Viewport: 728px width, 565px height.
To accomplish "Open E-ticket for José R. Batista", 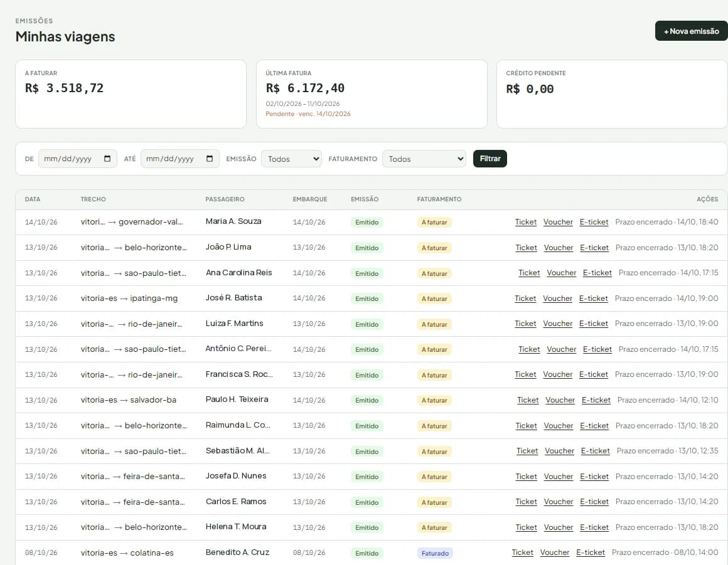I will click(x=593, y=298).
